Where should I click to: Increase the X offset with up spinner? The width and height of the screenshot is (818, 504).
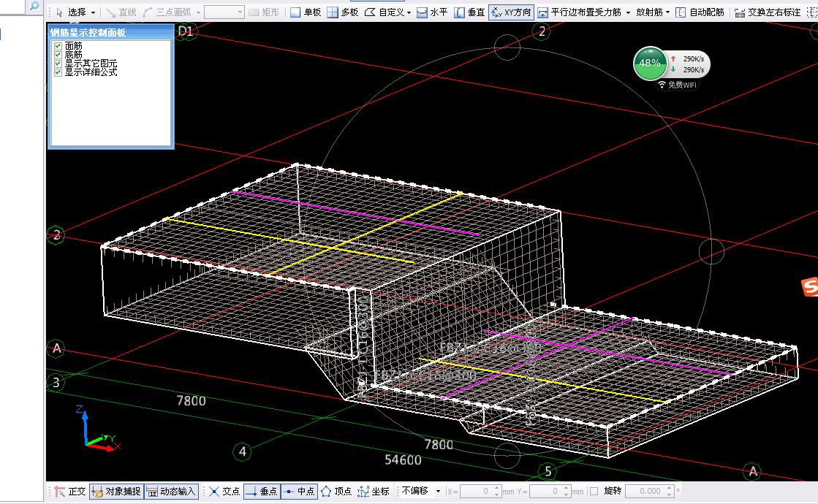tap(497, 488)
